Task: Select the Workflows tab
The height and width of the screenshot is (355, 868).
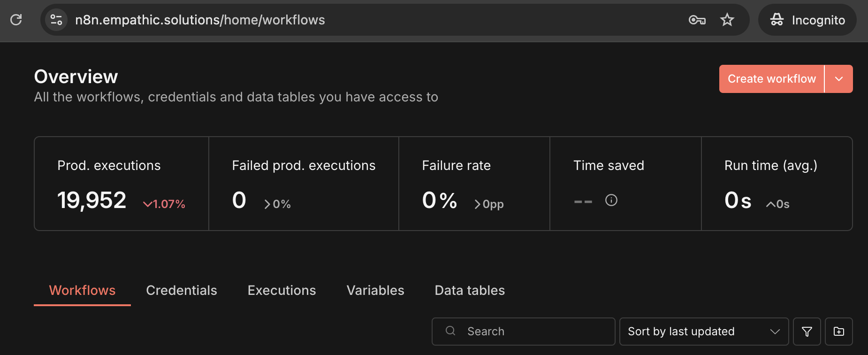Action: coord(82,290)
